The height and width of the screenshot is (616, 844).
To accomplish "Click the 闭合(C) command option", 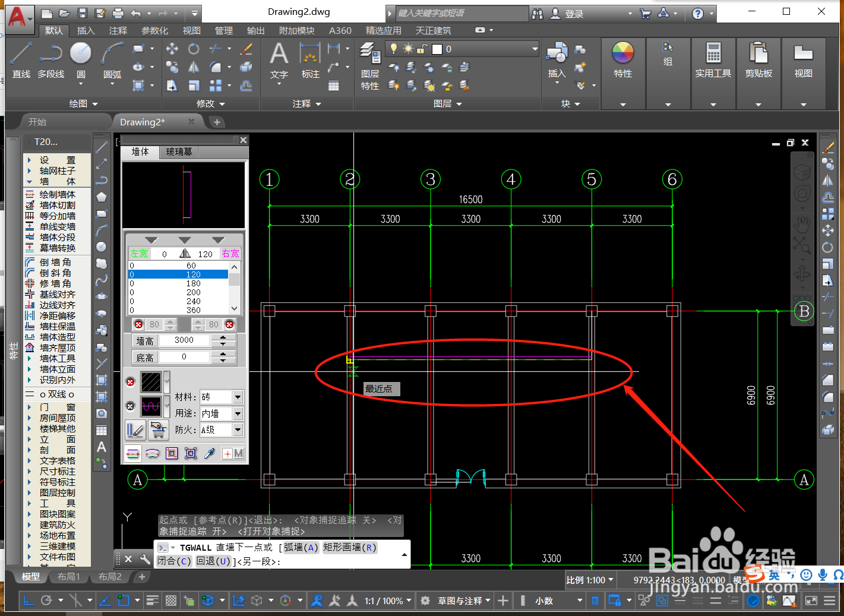I will (x=174, y=561).
